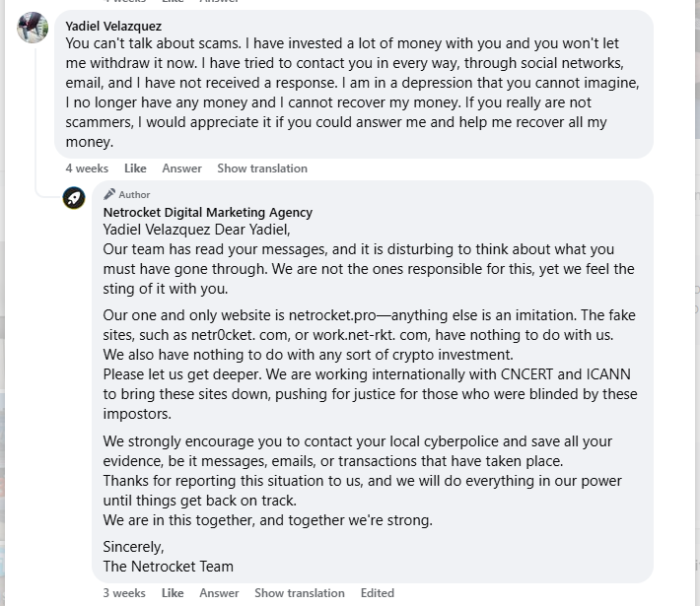Viewport: 700px width, 606px height.
Task: Open the "3 weeks" timestamp on the reply
Action: pos(124,593)
